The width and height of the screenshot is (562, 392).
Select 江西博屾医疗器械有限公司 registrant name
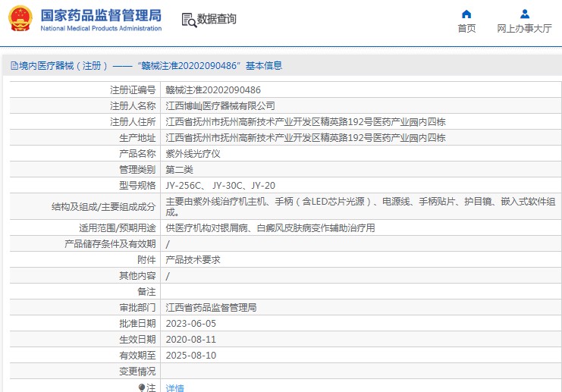220,105
